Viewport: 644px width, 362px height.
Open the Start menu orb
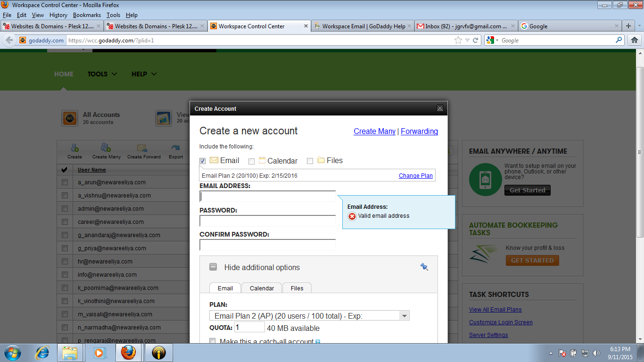click(12, 353)
